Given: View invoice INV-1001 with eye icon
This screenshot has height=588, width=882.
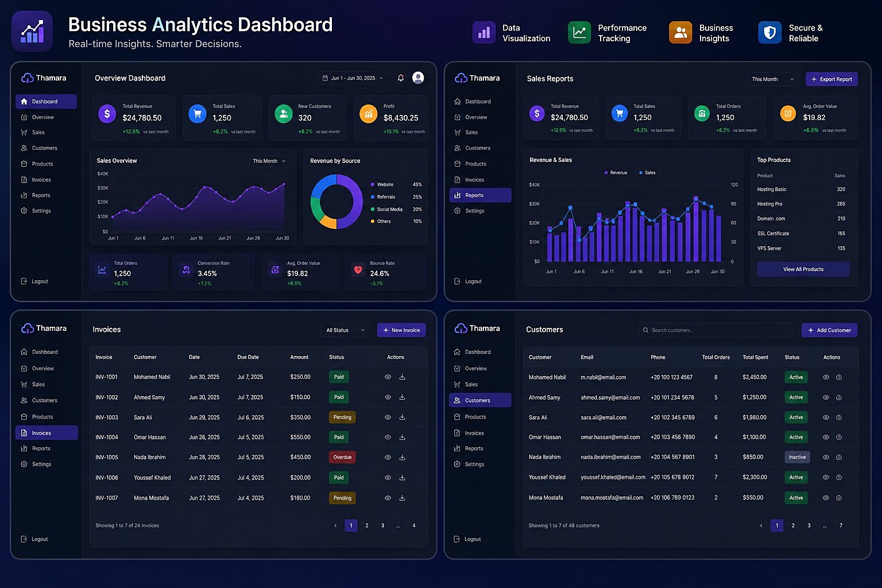Looking at the screenshot, I should tap(388, 377).
